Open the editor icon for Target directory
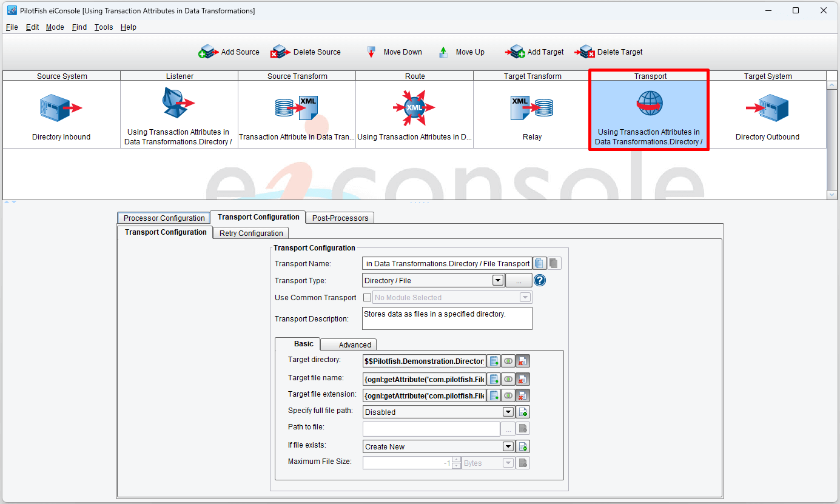Viewport: 840px width, 504px height. [494, 361]
